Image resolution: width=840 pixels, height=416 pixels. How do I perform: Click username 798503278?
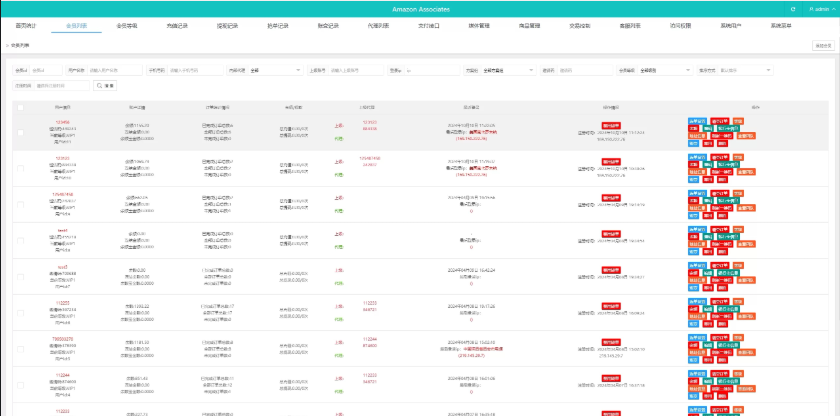coord(63,338)
